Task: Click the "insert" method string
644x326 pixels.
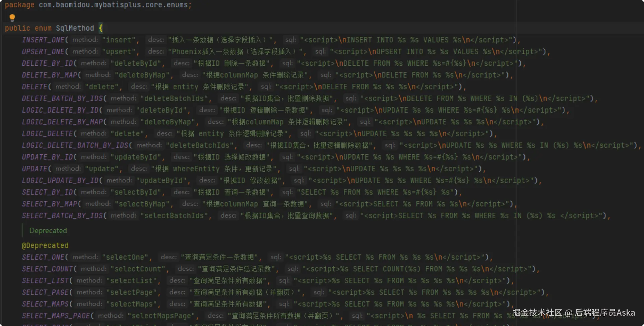Action: click(x=119, y=40)
